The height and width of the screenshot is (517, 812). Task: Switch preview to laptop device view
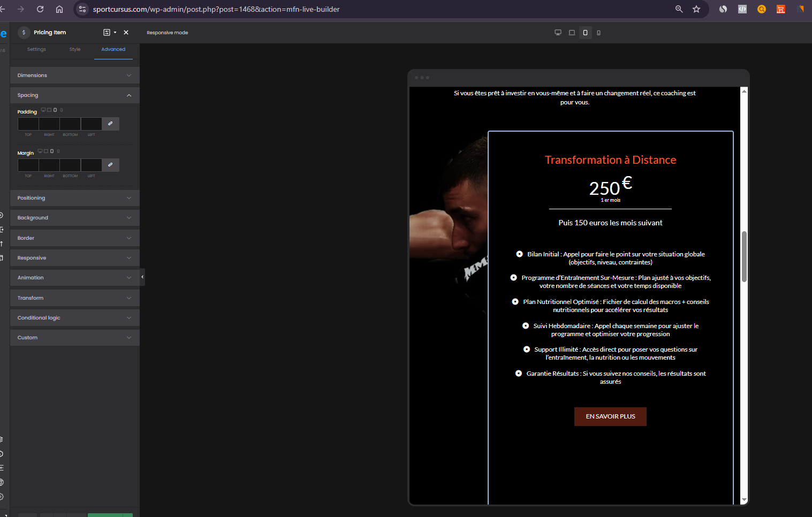tap(572, 33)
